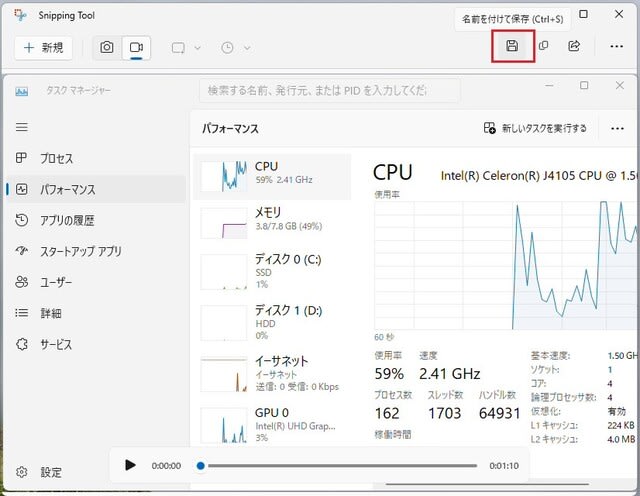Click the 設定 gear icon
Screen dimensions: 640x496
22,472
